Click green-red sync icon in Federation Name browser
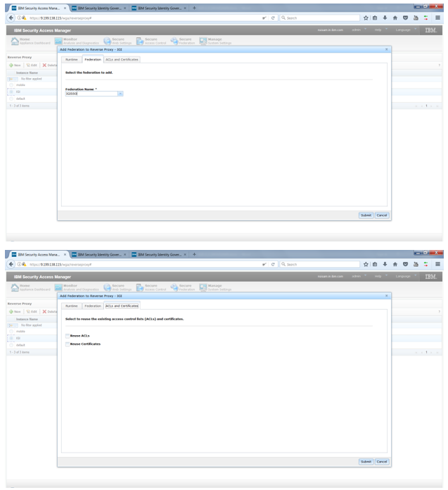The height and width of the screenshot is (490, 448). 425,18
